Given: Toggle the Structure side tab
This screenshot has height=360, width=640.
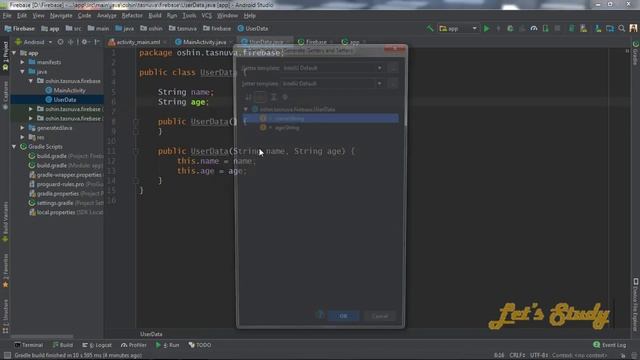Looking at the screenshot, I should click(x=5, y=316).
